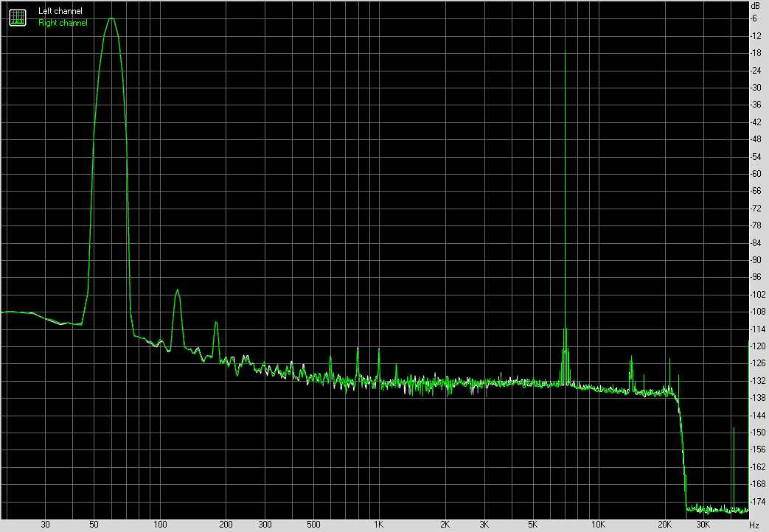The width and height of the screenshot is (769, 532).
Task: Click the "20K" frequency axis label
Action: tap(664, 525)
